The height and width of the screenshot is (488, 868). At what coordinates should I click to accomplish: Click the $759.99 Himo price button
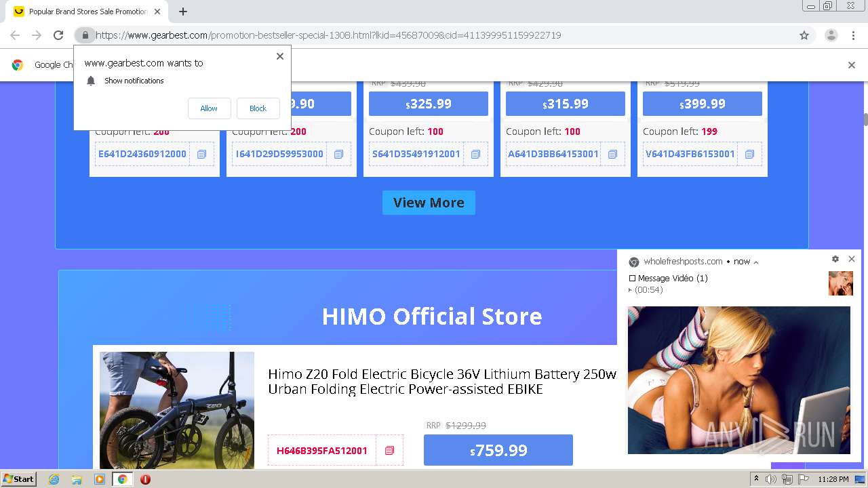[498, 450]
